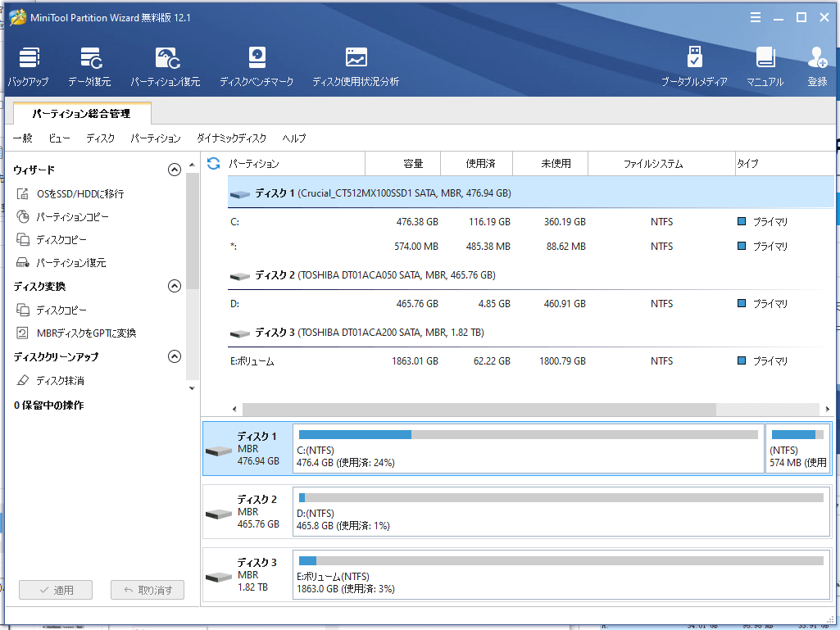Click the Wipe Disk (ディスク抹消) eraser icon
This screenshot has height=630, width=840.
pyautogui.click(x=22, y=380)
